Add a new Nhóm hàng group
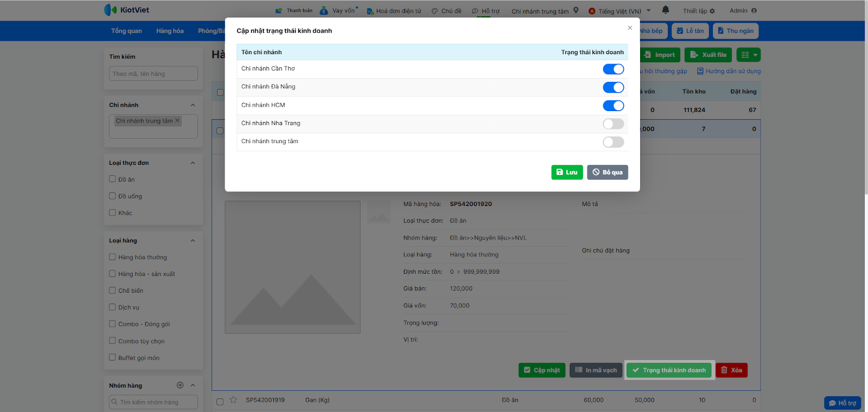 click(180, 385)
